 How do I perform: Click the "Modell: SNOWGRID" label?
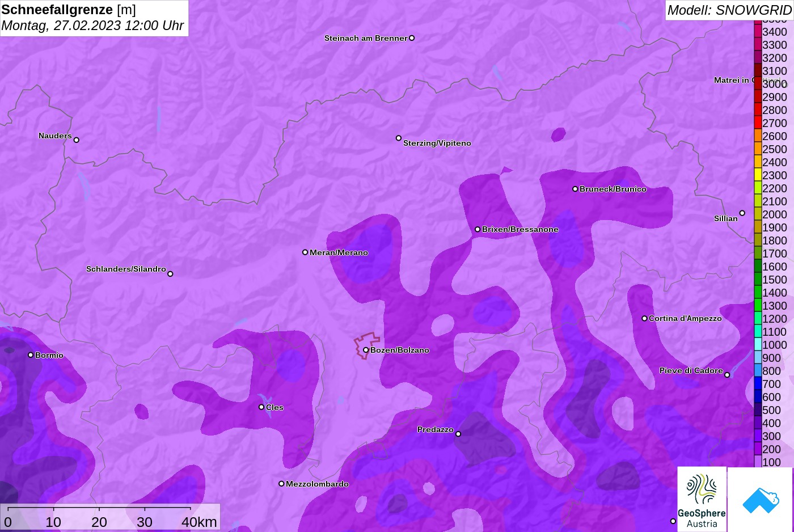coord(729,10)
